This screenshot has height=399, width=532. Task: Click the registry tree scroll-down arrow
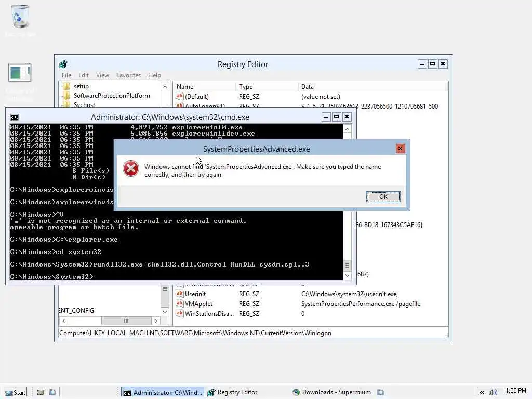click(x=165, y=312)
